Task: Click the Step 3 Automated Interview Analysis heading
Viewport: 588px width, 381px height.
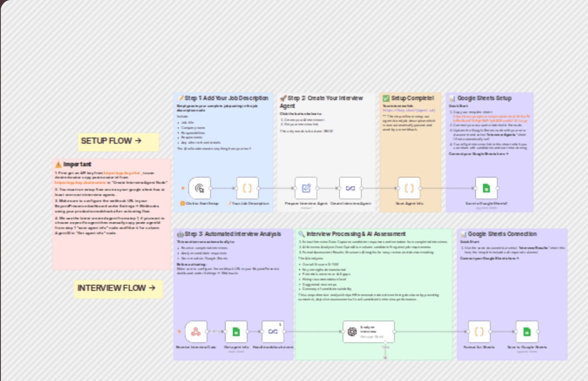Action: coord(229,234)
